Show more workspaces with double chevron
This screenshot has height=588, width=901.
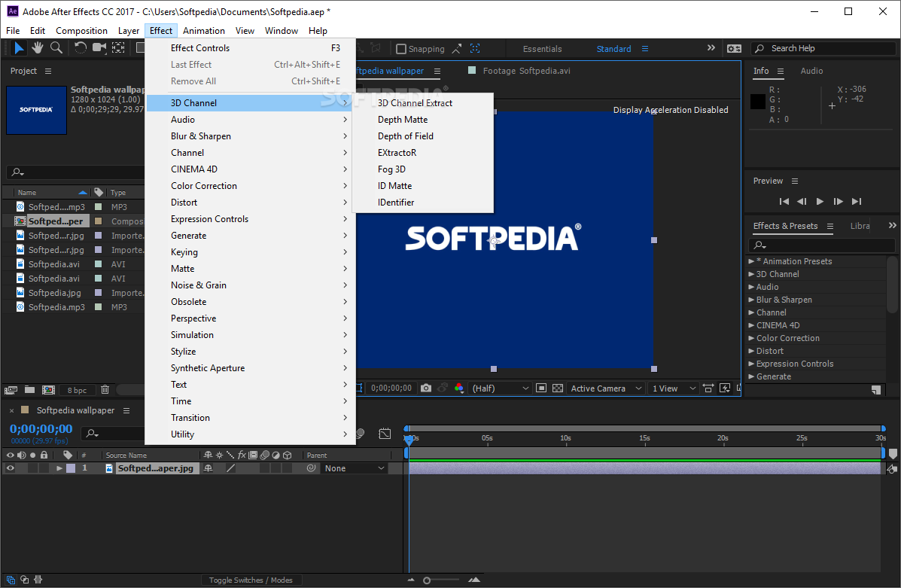pyautogui.click(x=711, y=48)
